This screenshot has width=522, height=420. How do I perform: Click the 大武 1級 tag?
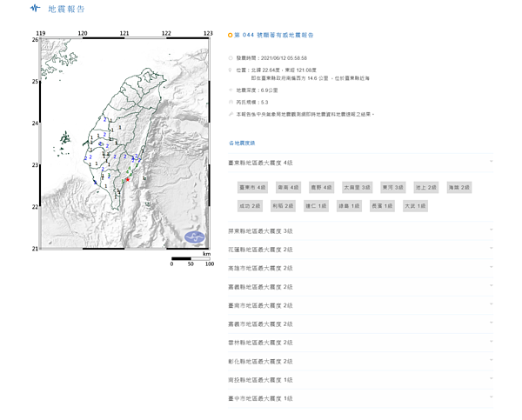click(x=415, y=206)
